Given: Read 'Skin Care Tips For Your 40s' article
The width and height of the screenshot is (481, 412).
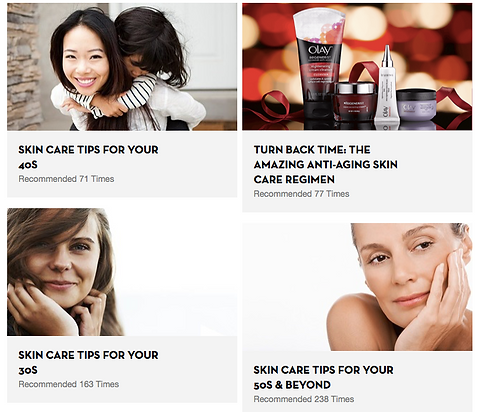Looking at the screenshot, I should [x=88, y=157].
